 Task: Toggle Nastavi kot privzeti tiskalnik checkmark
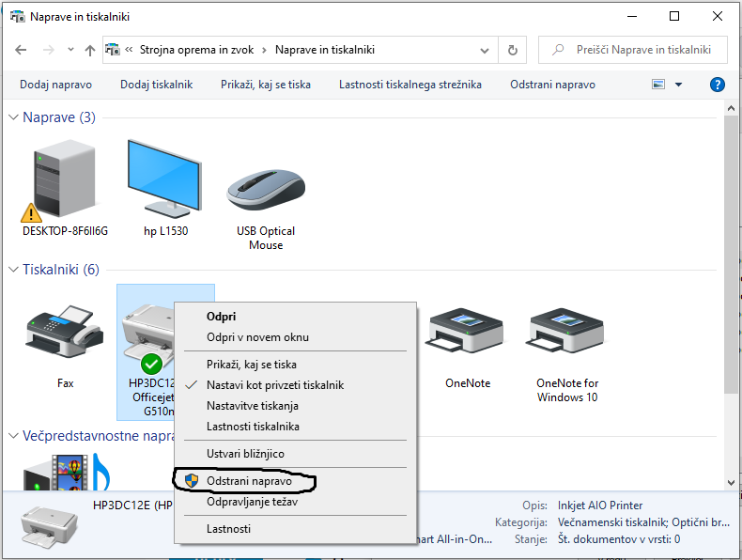[x=275, y=385]
